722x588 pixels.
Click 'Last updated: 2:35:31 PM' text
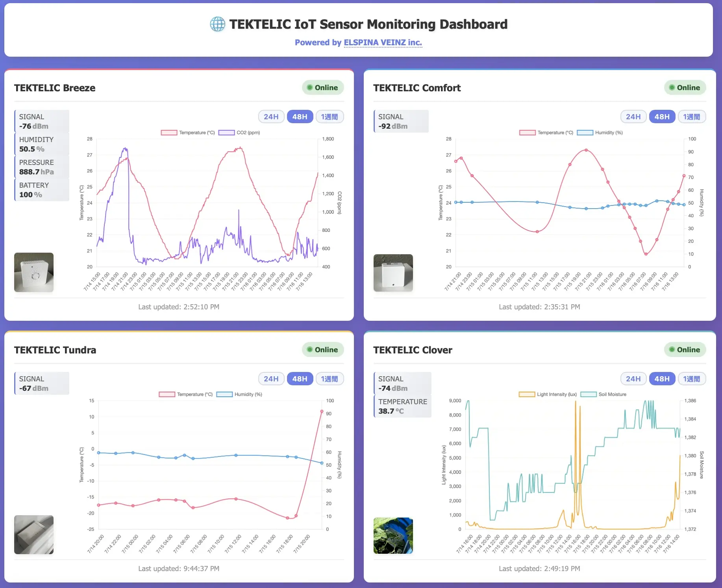click(539, 307)
